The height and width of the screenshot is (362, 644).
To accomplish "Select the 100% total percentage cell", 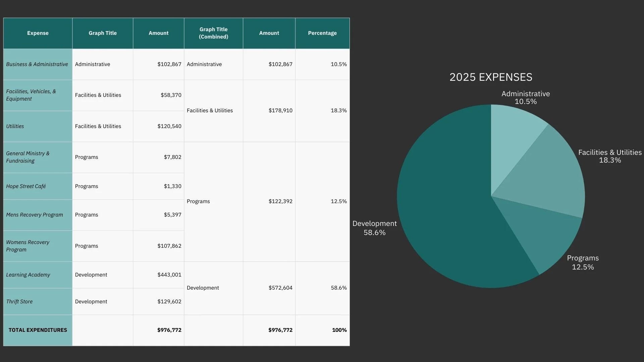I will [x=339, y=330].
